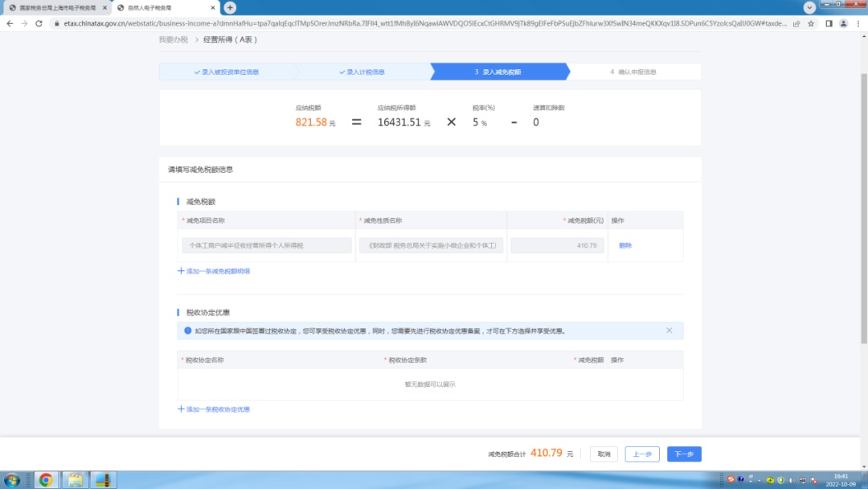
Task: Click the 减免税额 amount field showing 410.79
Action: pos(558,245)
